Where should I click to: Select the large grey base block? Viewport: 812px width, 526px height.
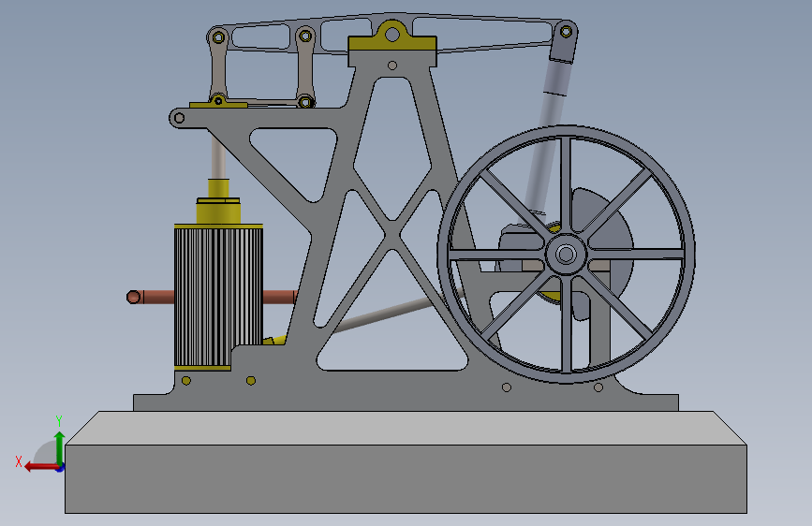click(406, 462)
